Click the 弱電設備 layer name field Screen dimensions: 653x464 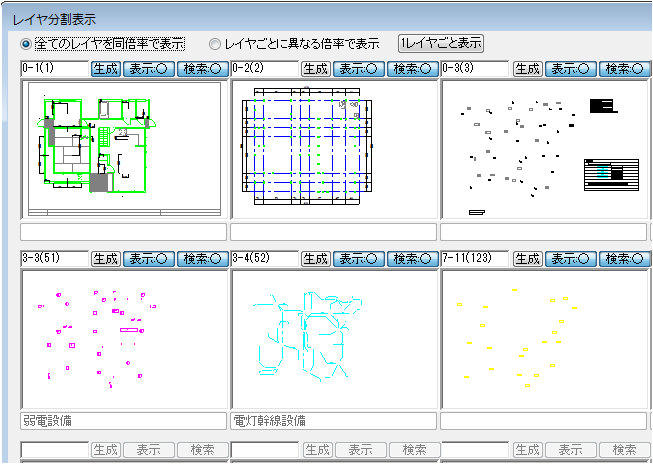pyautogui.click(x=123, y=421)
